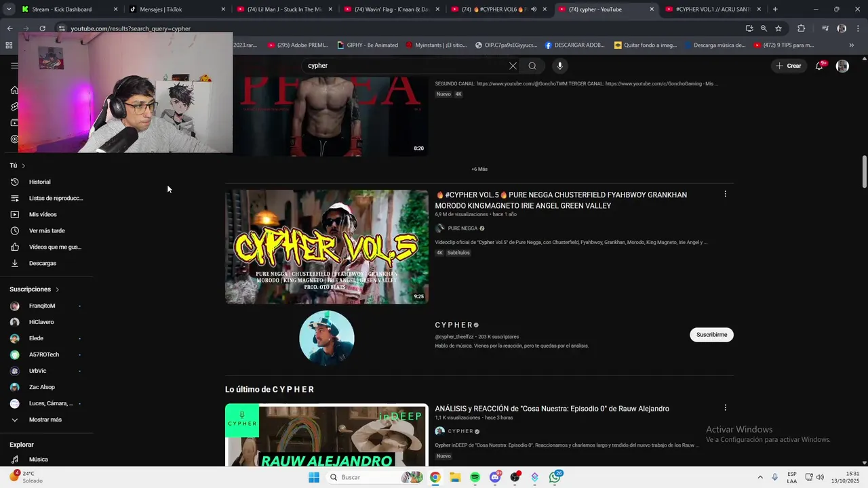Open the YouTube hamburger guide menu
868x488 pixels.
(x=14, y=66)
